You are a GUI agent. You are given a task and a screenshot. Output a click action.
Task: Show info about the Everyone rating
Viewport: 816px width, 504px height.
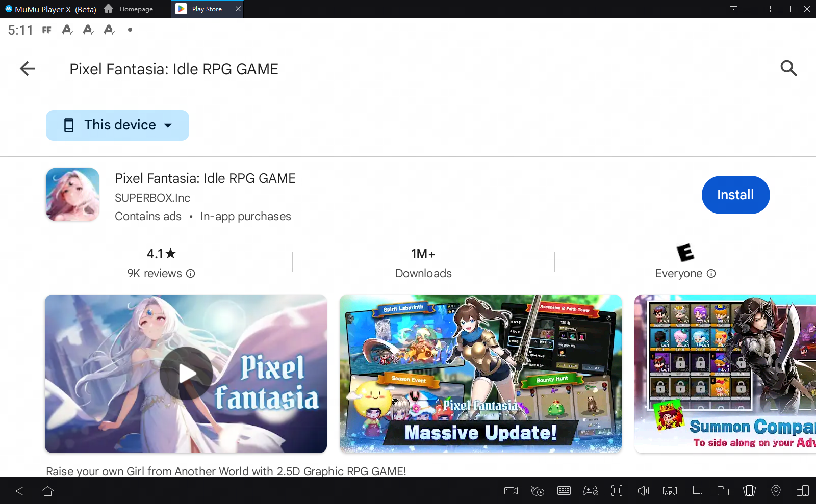pos(711,274)
